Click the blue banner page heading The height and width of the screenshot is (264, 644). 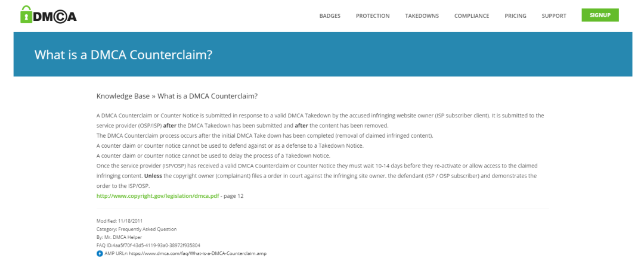tap(124, 55)
